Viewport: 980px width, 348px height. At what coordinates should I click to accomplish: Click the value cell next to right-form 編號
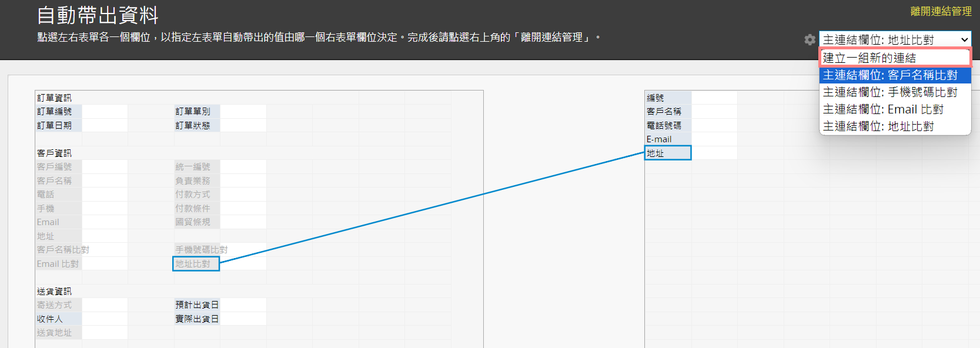714,98
